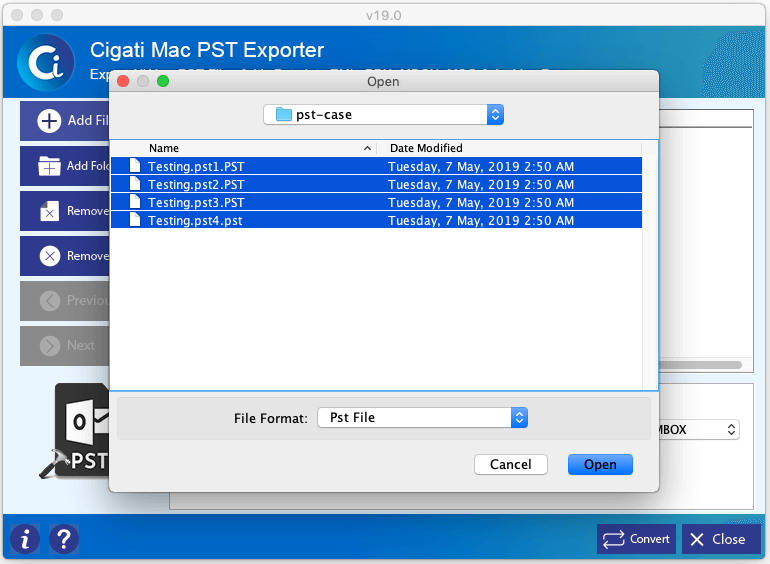Toggle the Name column sort arrow
The image size is (770, 564).
pos(367,148)
